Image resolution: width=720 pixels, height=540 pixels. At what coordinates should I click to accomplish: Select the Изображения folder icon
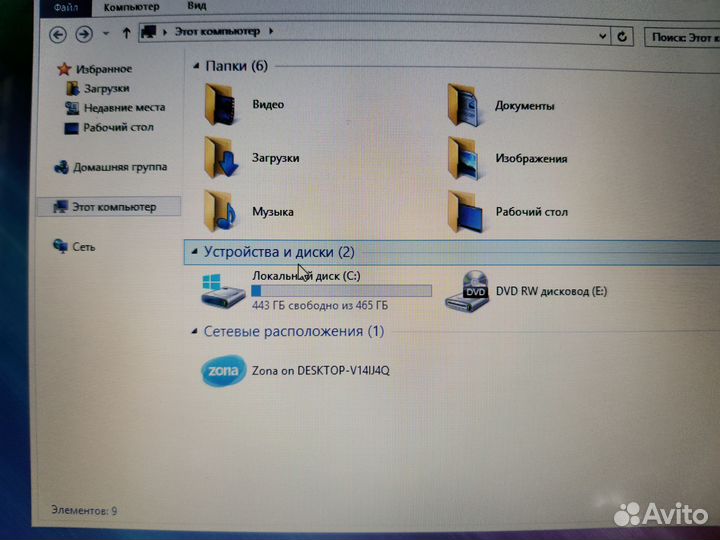464,158
